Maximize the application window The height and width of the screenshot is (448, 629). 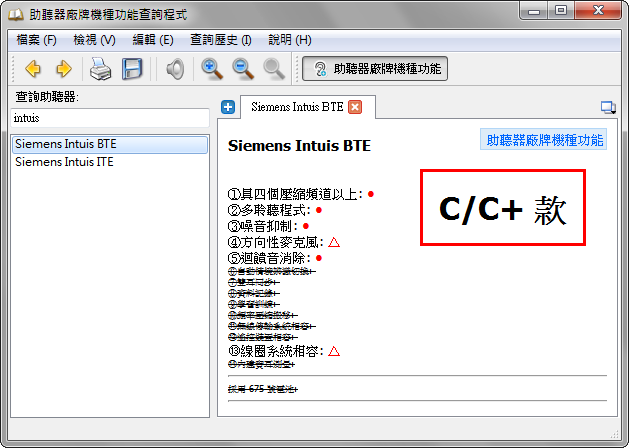561,11
